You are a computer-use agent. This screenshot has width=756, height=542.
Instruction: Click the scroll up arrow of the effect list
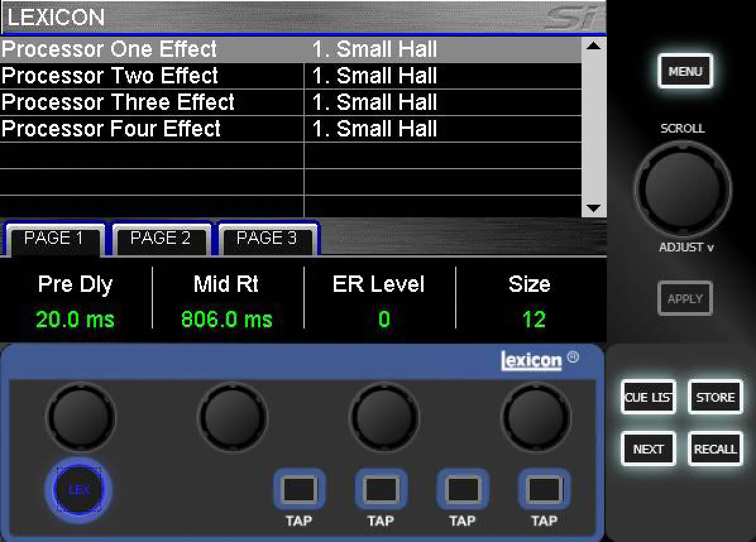(x=594, y=46)
